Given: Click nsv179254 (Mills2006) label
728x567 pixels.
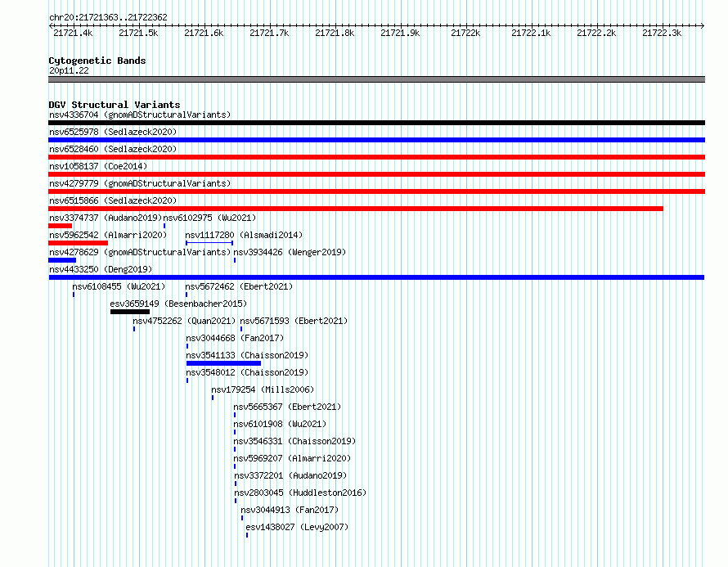Looking at the screenshot, I should click(x=263, y=389).
